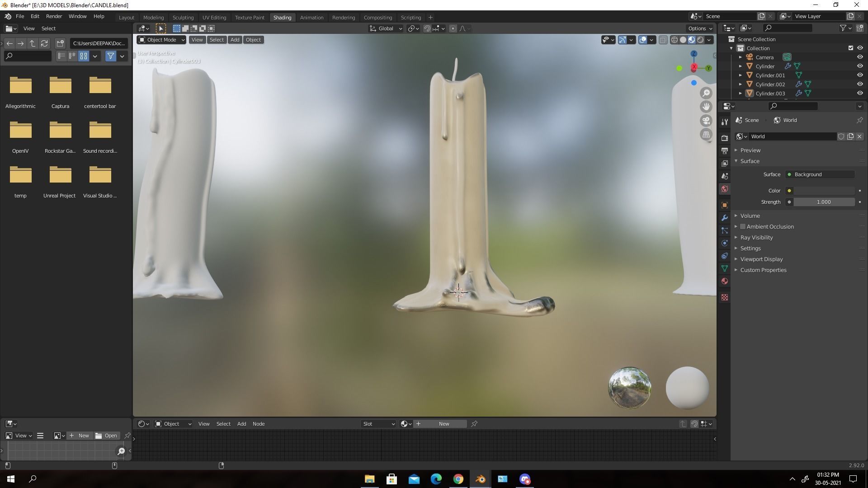
Task: Toggle the file browser filter button
Action: [x=111, y=56]
